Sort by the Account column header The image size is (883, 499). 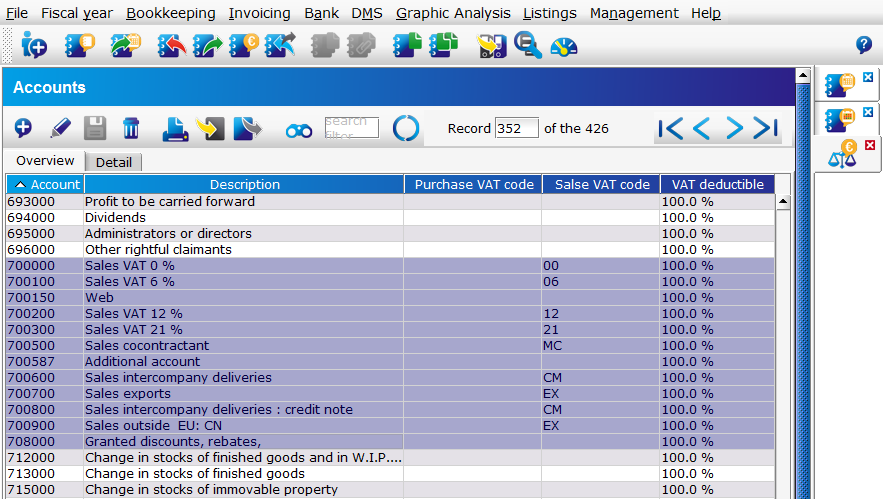point(45,184)
